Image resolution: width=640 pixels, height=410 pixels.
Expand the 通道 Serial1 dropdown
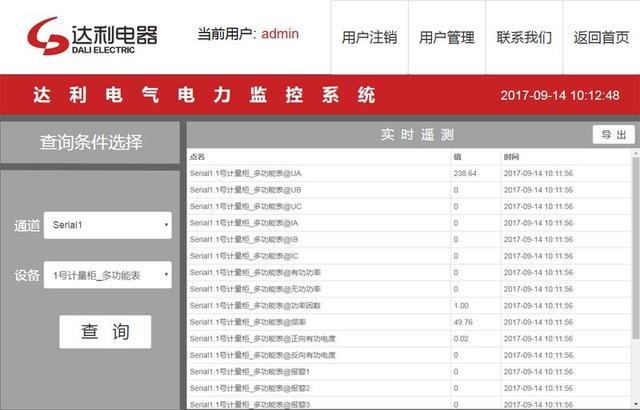coord(107,225)
